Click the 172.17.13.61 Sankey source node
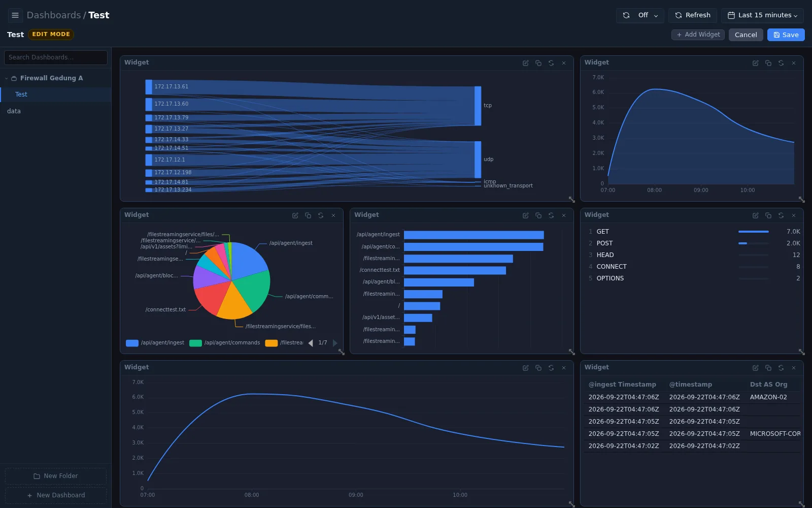The width and height of the screenshot is (812, 508). [x=149, y=87]
